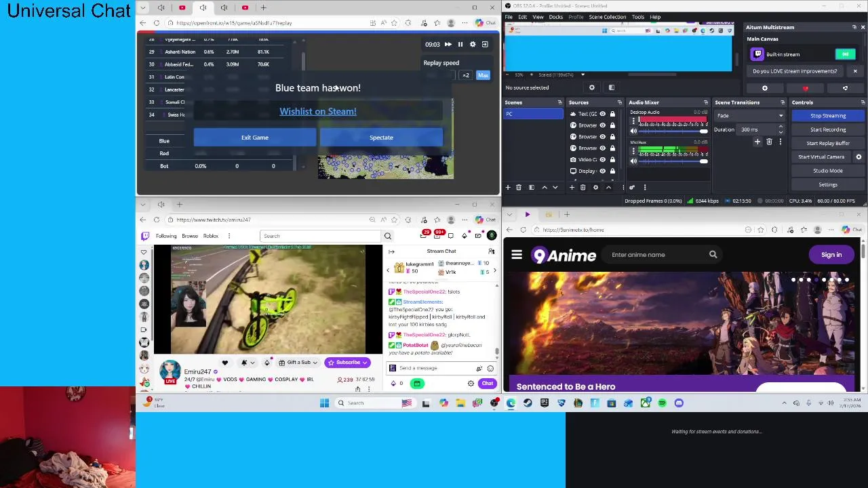Hide the Text (GDI) source in OBS
This screenshot has width=868, height=488.
tap(602, 114)
